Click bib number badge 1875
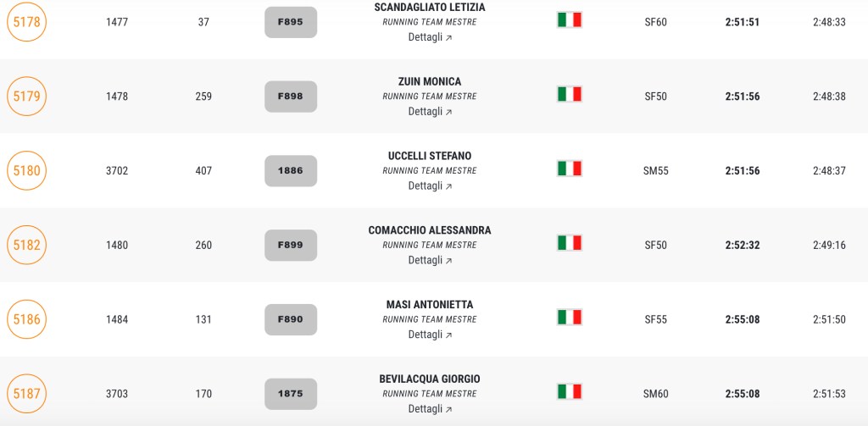The height and width of the screenshot is (426, 868). (291, 395)
